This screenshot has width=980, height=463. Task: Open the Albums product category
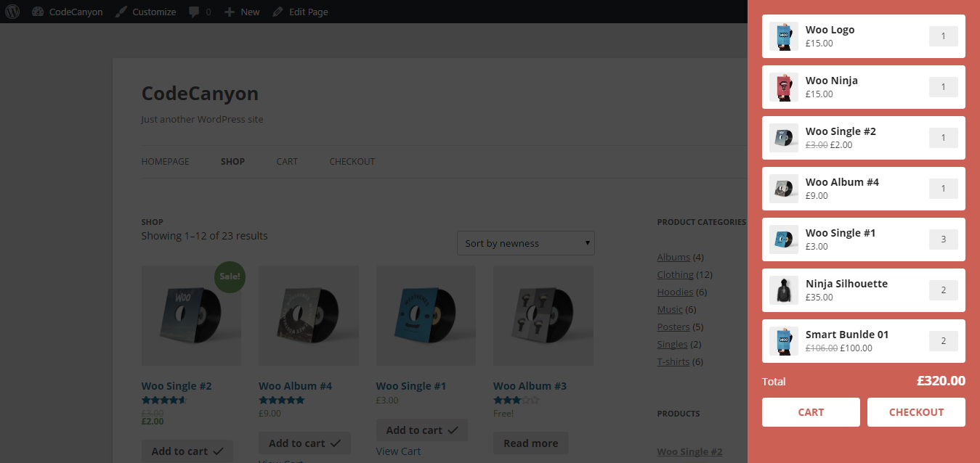673,257
